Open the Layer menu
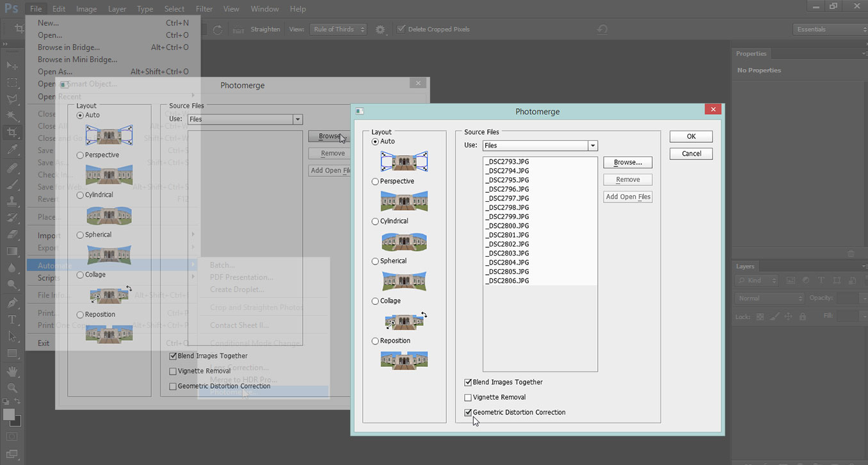Image resolution: width=868 pixels, height=465 pixels. 117,9
